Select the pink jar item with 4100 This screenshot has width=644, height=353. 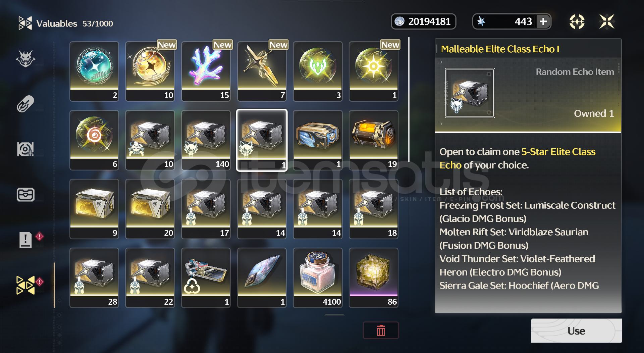click(x=318, y=278)
